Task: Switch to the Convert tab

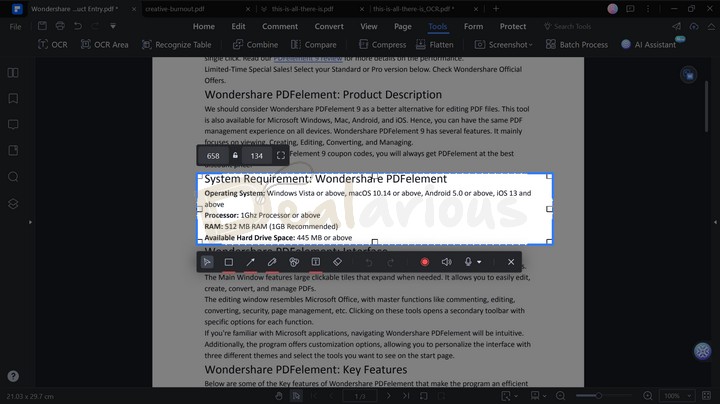Action: tap(329, 27)
